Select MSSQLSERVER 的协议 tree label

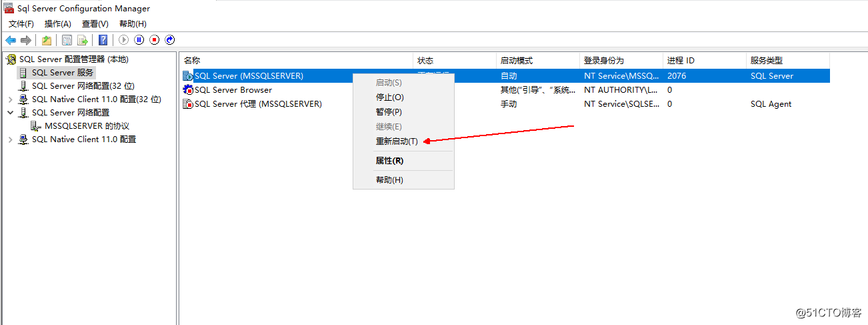point(87,126)
